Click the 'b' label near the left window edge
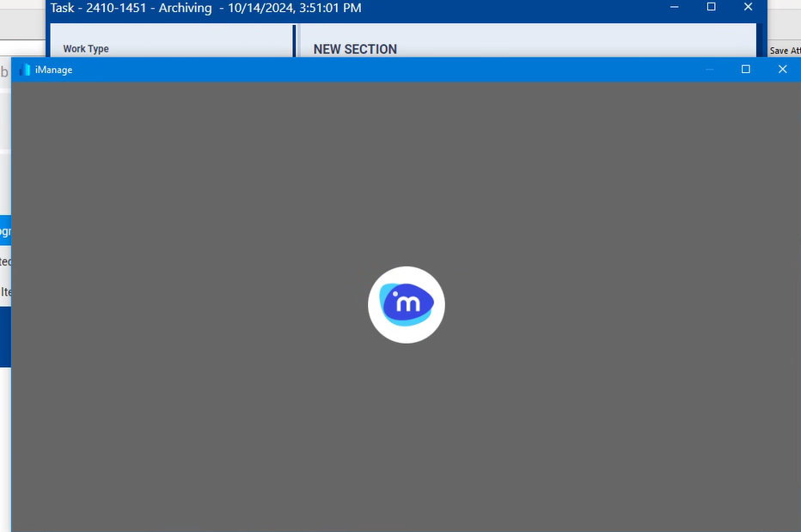This screenshot has width=801, height=532. click(6, 70)
